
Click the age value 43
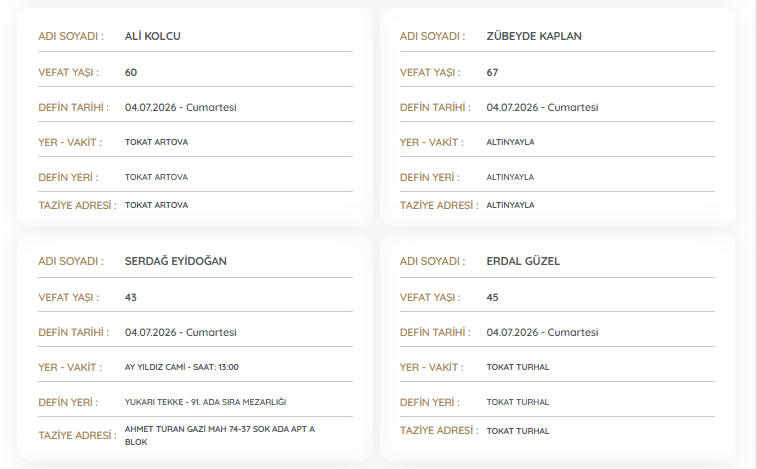131,298
